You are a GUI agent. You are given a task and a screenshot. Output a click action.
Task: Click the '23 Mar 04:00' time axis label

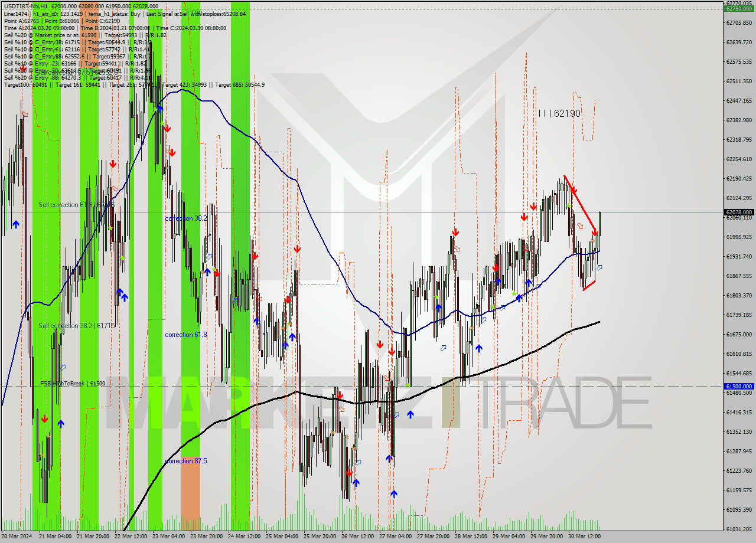point(168,537)
